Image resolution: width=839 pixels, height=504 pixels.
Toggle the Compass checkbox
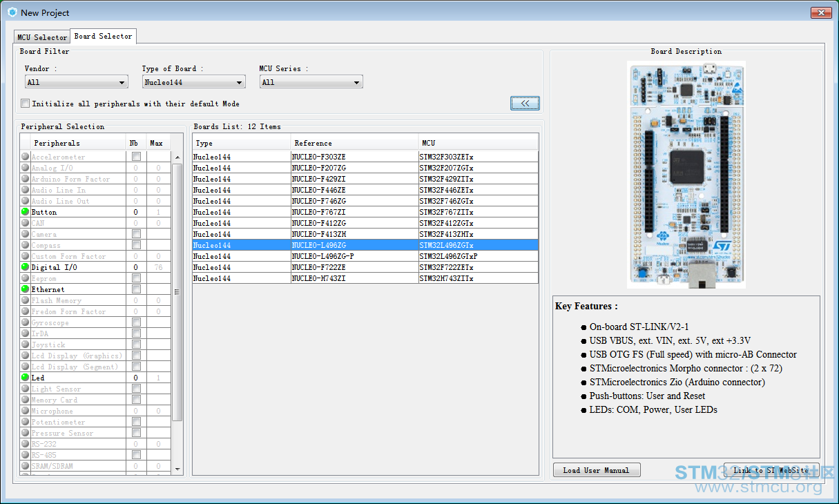136,245
